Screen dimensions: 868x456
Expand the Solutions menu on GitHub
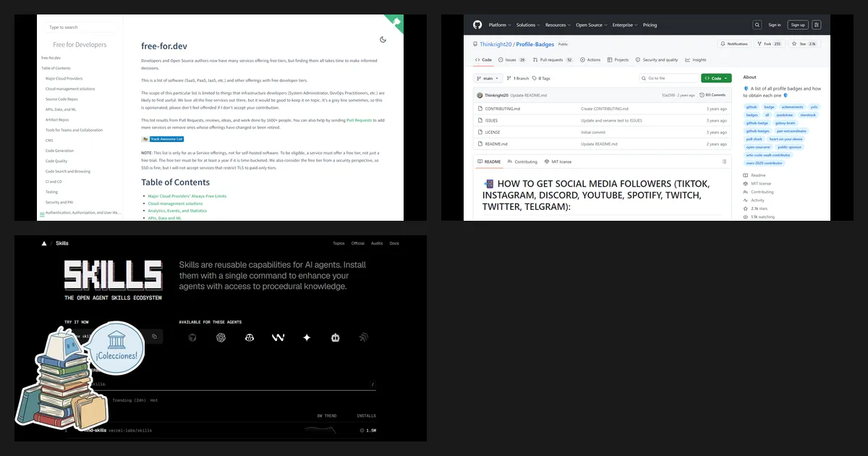[x=528, y=25]
